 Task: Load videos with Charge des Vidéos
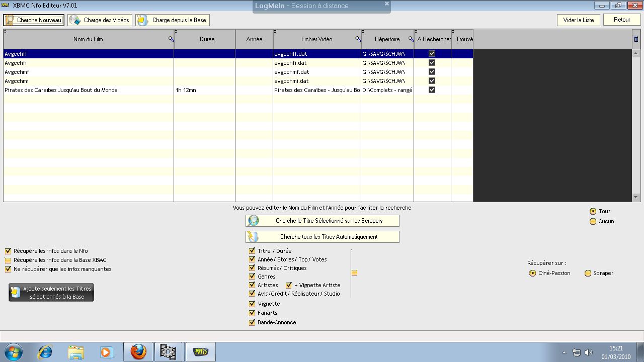pos(100,20)
